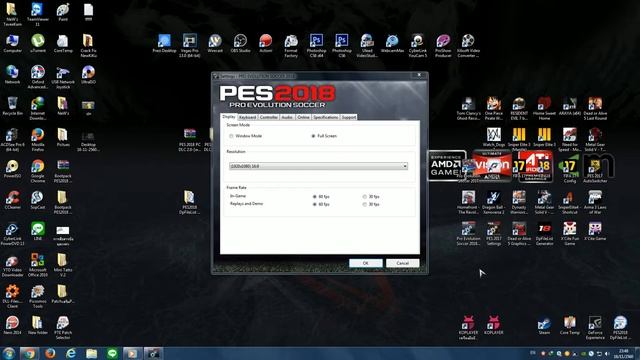Switch to the Keyboard tab
640x360 pixels.
coord(247,117)
